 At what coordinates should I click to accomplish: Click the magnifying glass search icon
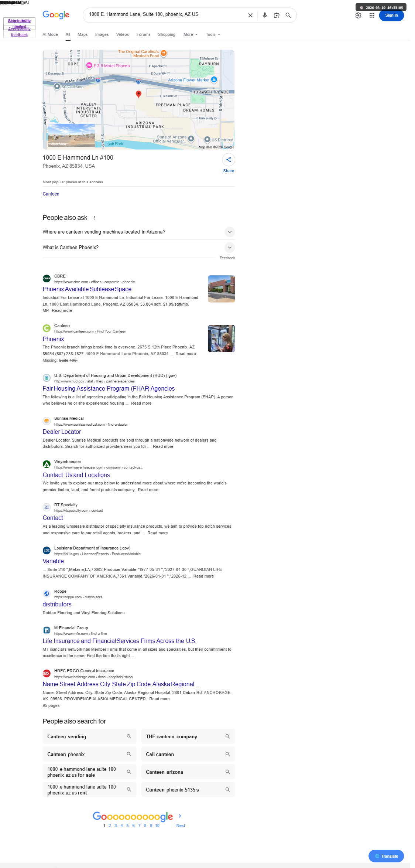click(288, 15)
